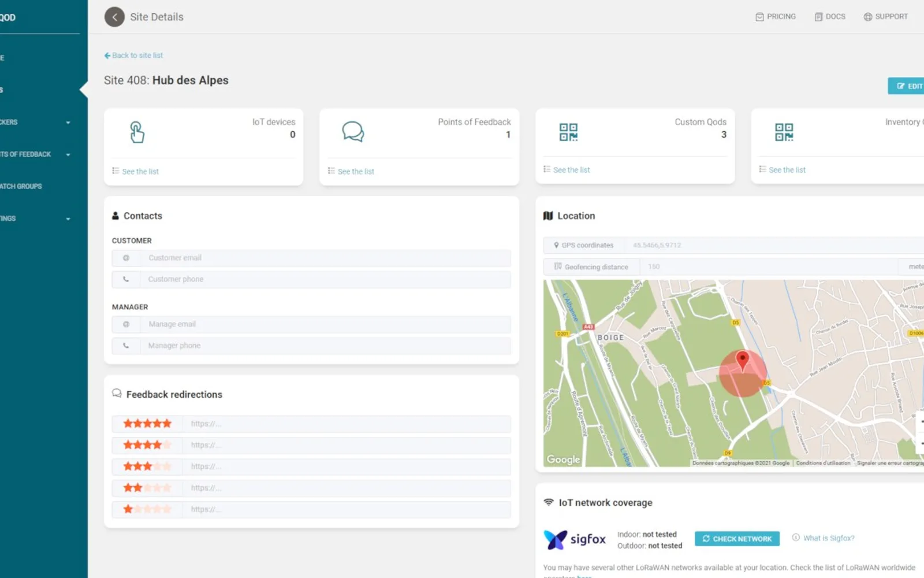Open the What is Sigfox? help link

(829, 538)
